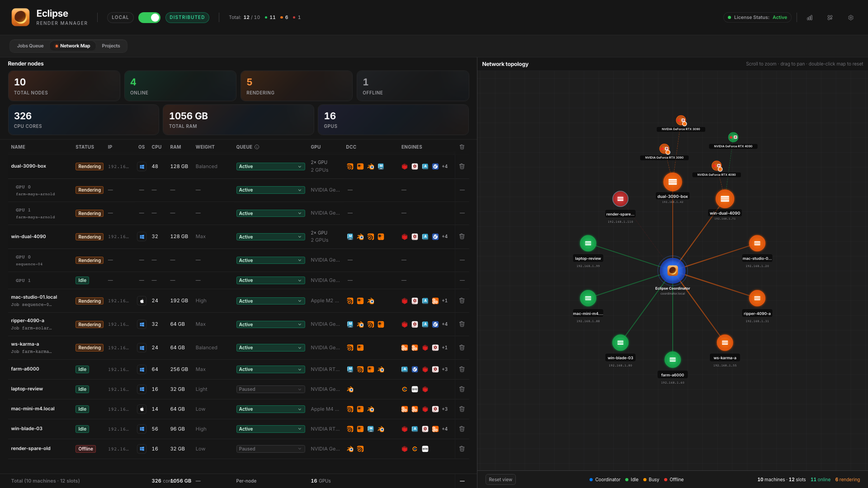Open the statistics chart icon in header
The image size is (868, 488).
tap(810, 18)
